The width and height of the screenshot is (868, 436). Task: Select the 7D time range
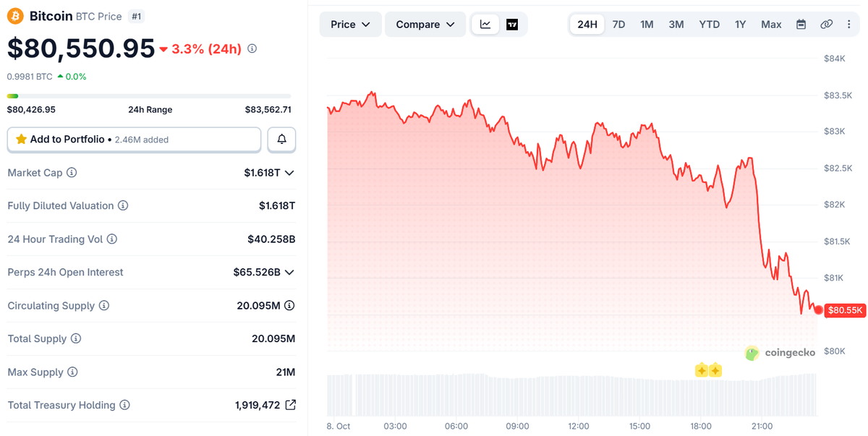click(619, 24)
